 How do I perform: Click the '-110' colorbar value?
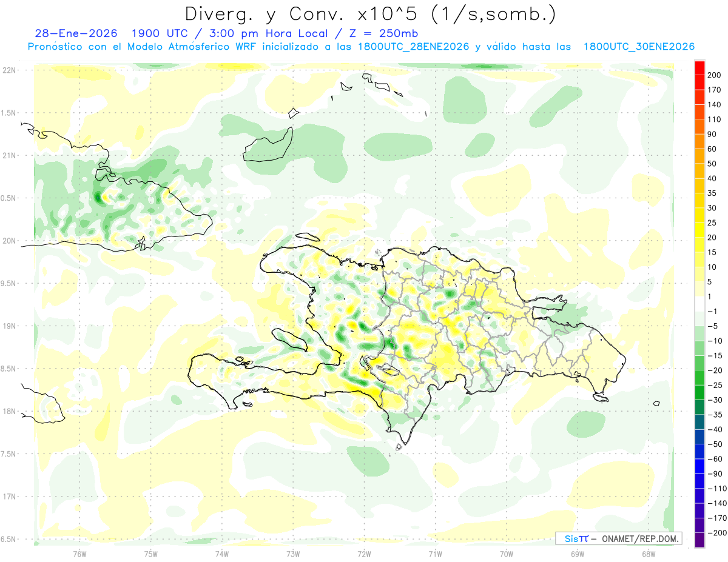[x=717, y=488]
